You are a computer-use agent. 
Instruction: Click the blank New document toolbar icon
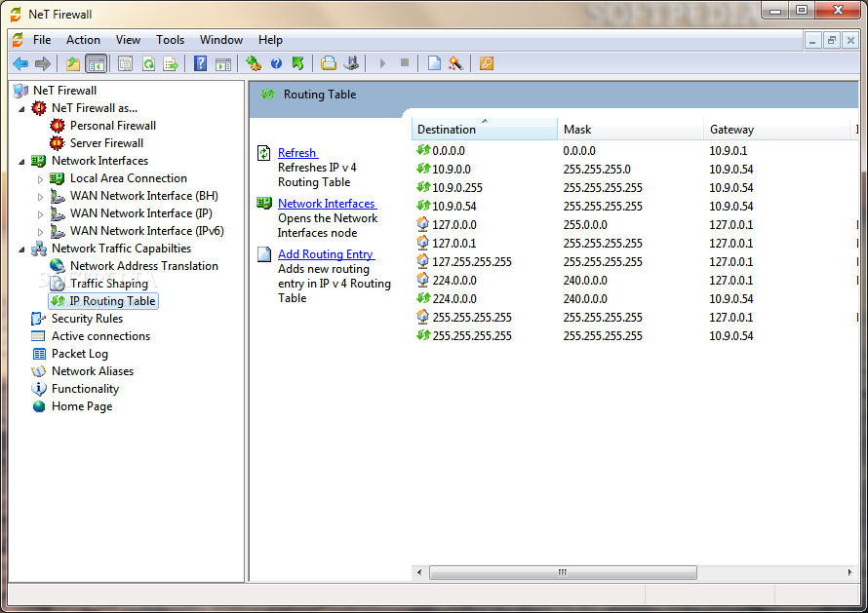(435, 63)
